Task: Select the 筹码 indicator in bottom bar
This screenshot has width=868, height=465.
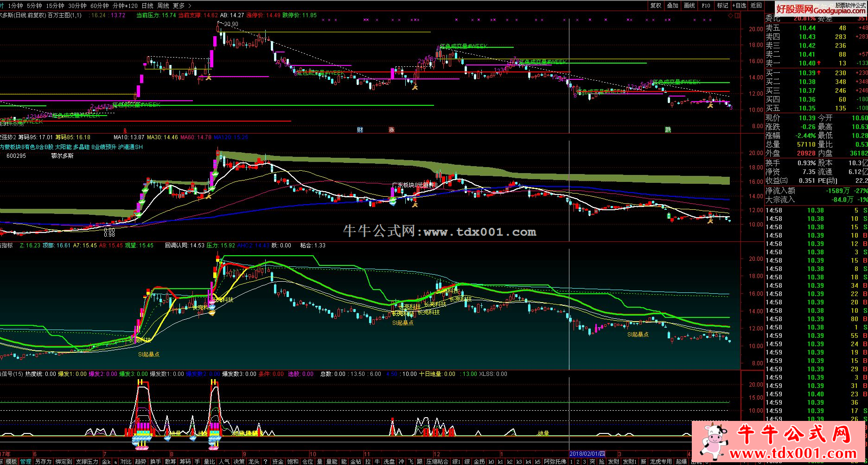Action: tap(185, 462)
